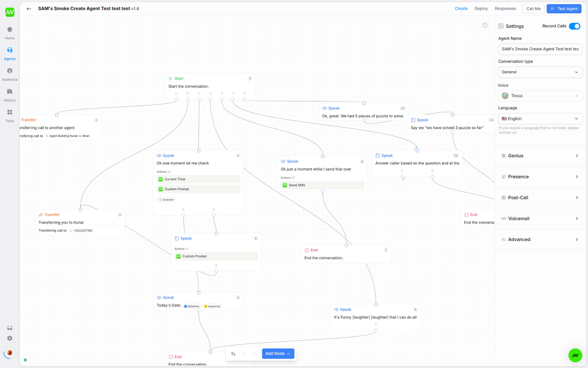
Task: Toggle the Record Calls switch
Action: (x=575, y=26)
